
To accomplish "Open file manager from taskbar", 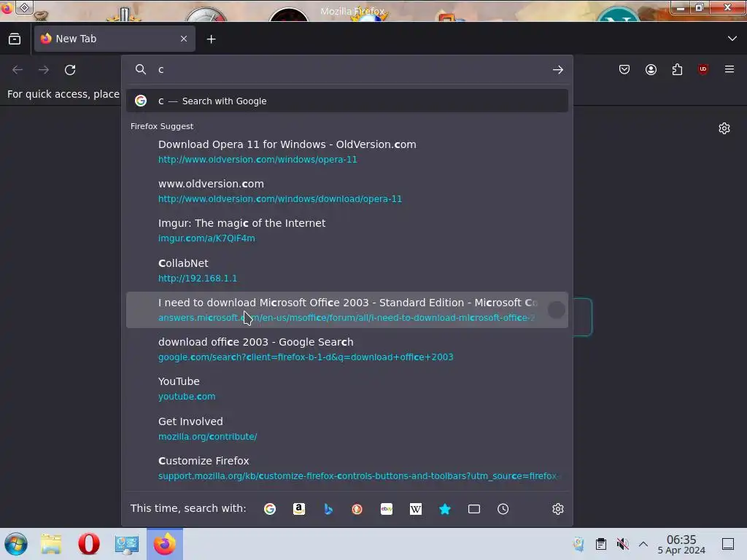I will point(52,544).
